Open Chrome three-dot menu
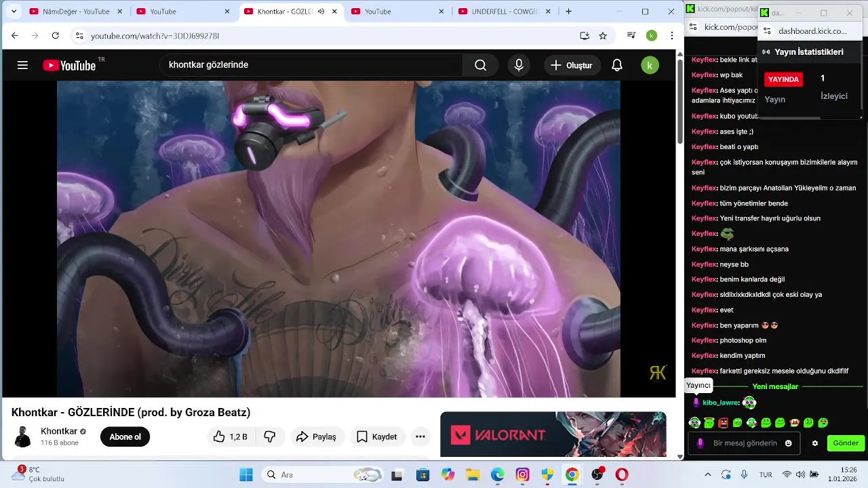Screen dimensions: 868x488 point(672,35)
